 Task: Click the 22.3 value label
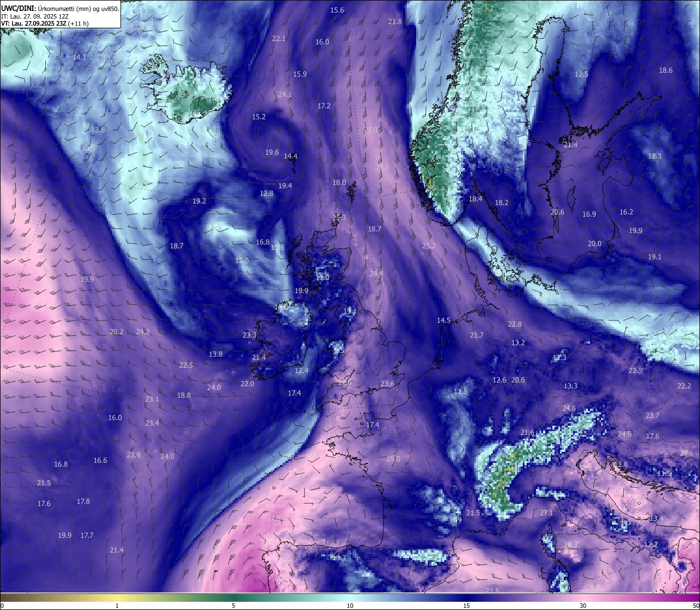pos(635,370)
